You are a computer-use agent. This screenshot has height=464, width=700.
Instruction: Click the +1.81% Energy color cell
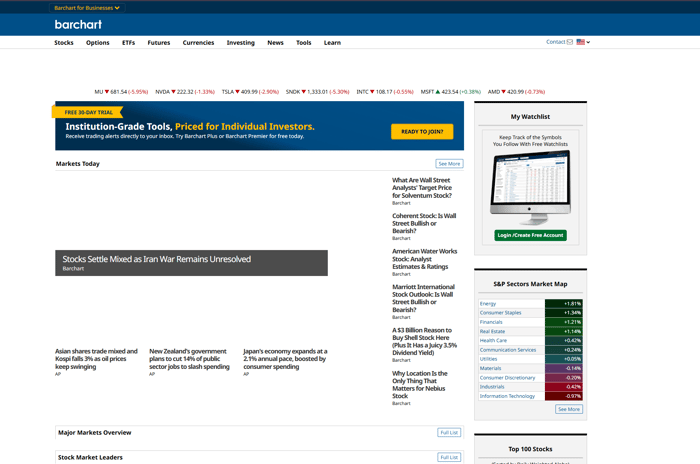pyautogui.click(x=563, y=304)
